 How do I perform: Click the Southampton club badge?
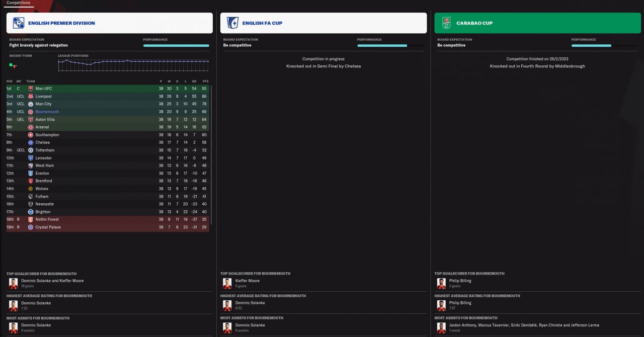31,135
